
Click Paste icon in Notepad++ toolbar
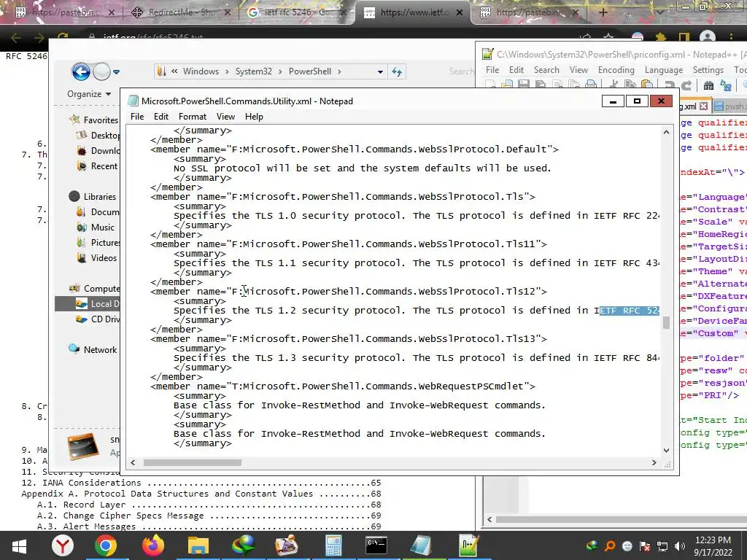(646, 85)
